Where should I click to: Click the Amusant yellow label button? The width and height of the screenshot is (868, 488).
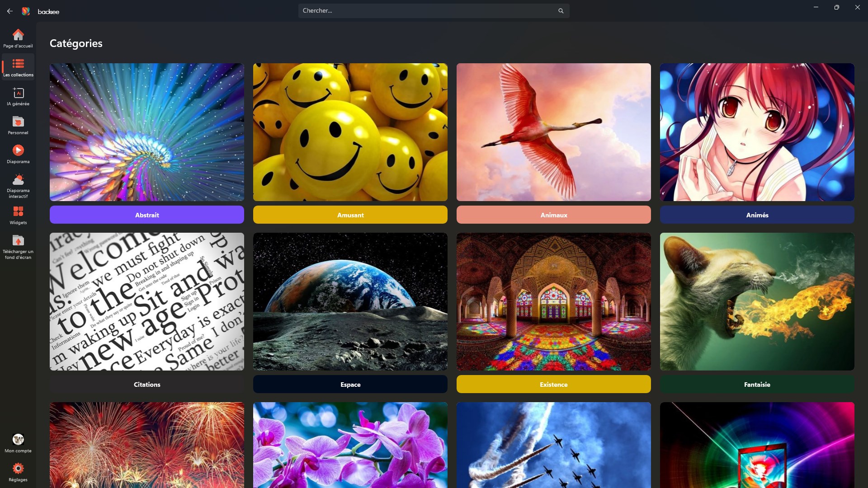point(350,215)
